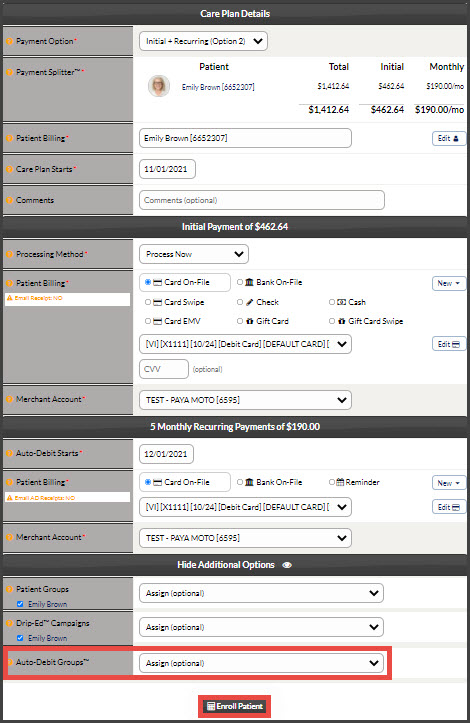Click Edit button next to Patient Billing name
The image size is (470, 723).
(448, 138)
